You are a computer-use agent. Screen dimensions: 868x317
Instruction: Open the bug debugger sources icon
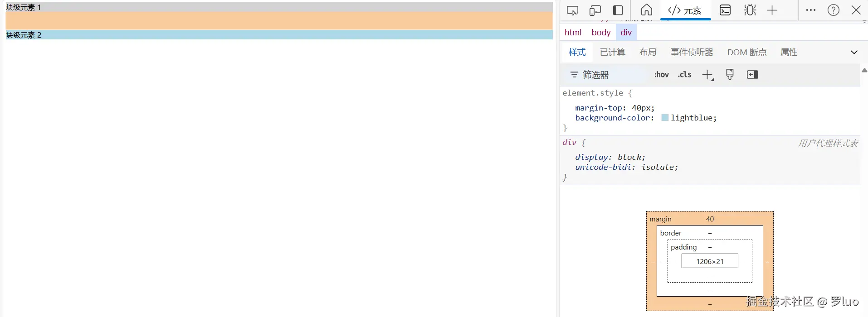tap(750, 10)
